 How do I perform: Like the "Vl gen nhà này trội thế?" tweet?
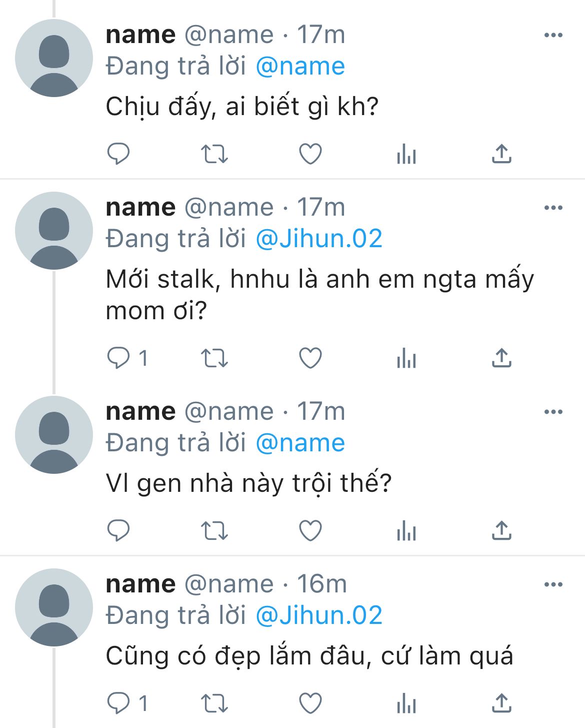[x=310, y=530]
